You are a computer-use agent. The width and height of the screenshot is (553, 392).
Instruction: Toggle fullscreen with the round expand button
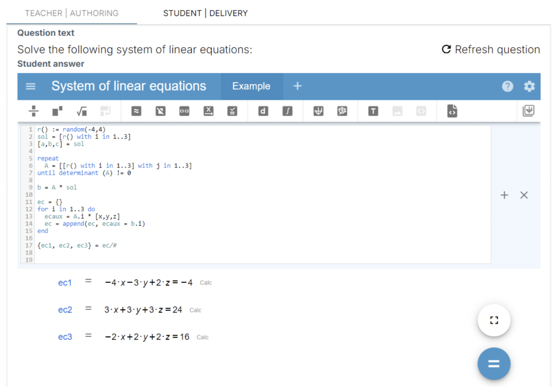click(494, 320)
